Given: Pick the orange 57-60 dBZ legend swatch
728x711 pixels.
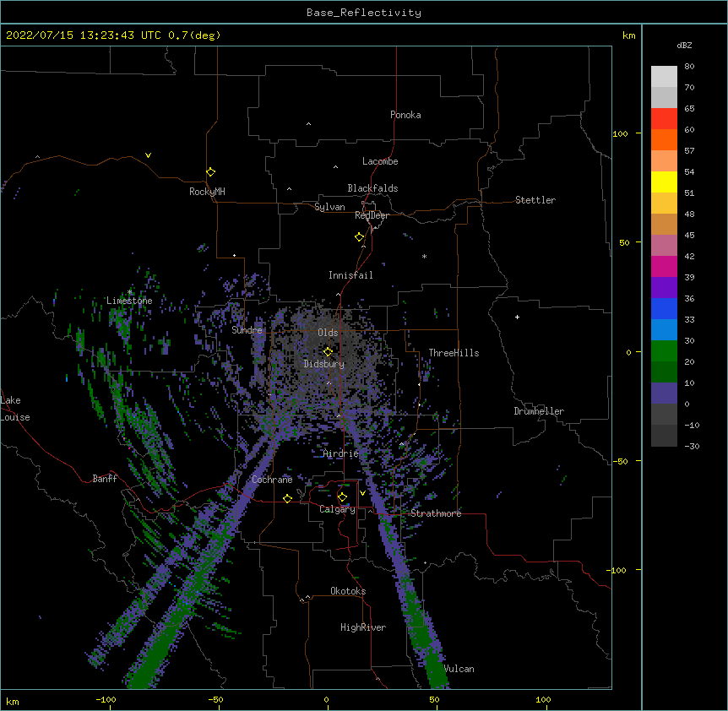Looking at the screenshot, I should (x=664, y=139).
